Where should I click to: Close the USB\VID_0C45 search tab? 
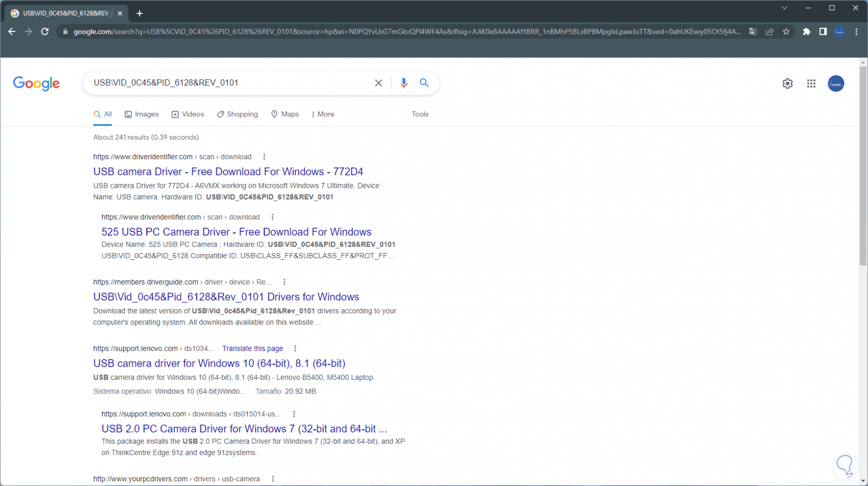[120, 13]
